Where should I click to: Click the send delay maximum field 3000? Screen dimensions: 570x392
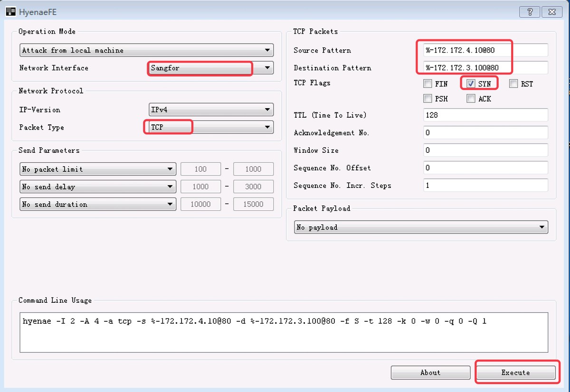click(254, 187)
